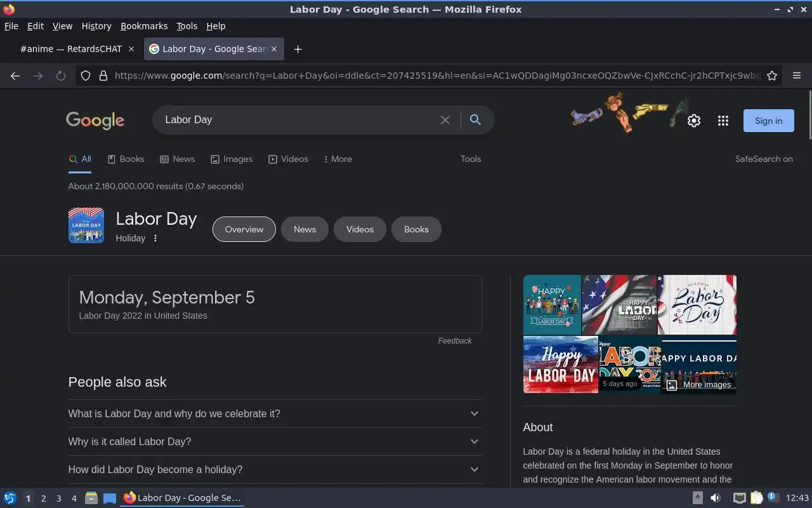Open search Tools under the search bar
The height and width of the screenshot is (508, 812).
(x=471, y=159)
